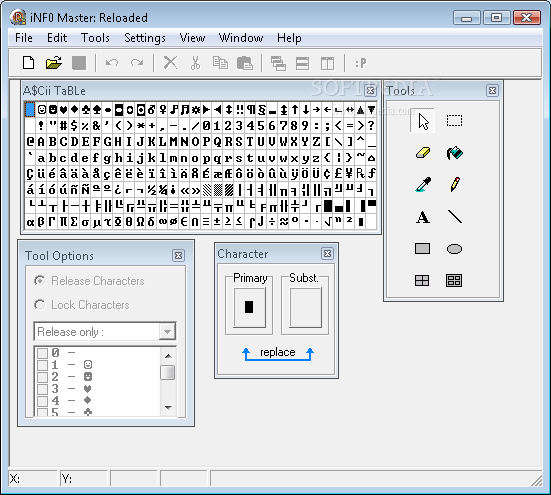Select the arrow pointer tool
Image resolution: width=551 pixels, height=495 pixels.
coord(422,121)
